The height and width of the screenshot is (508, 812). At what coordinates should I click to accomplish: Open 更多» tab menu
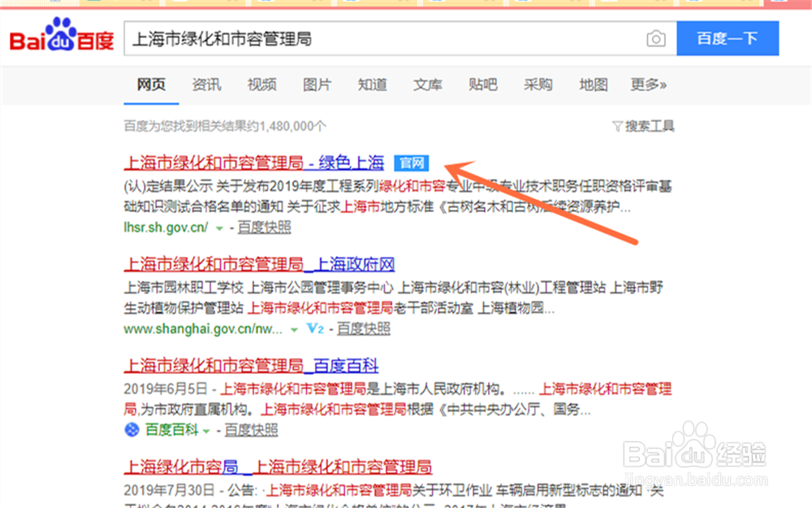pos(648,85)
